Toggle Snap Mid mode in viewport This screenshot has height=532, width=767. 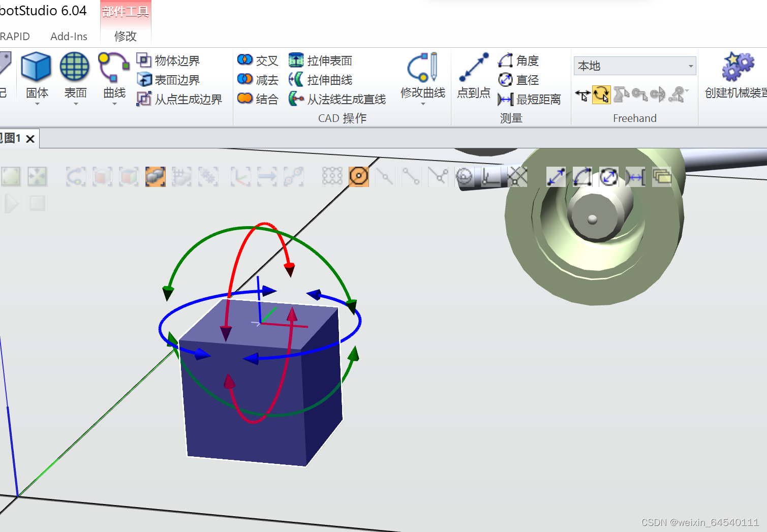385,177
